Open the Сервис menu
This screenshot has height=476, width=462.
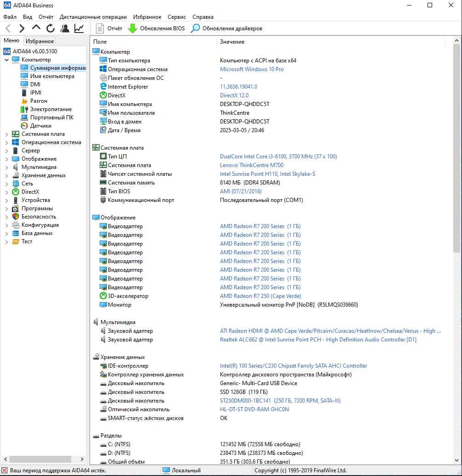(x=176, y=17)
